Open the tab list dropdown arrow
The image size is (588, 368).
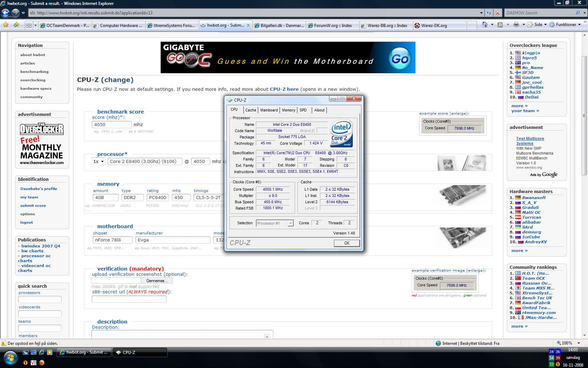[35, 25]
